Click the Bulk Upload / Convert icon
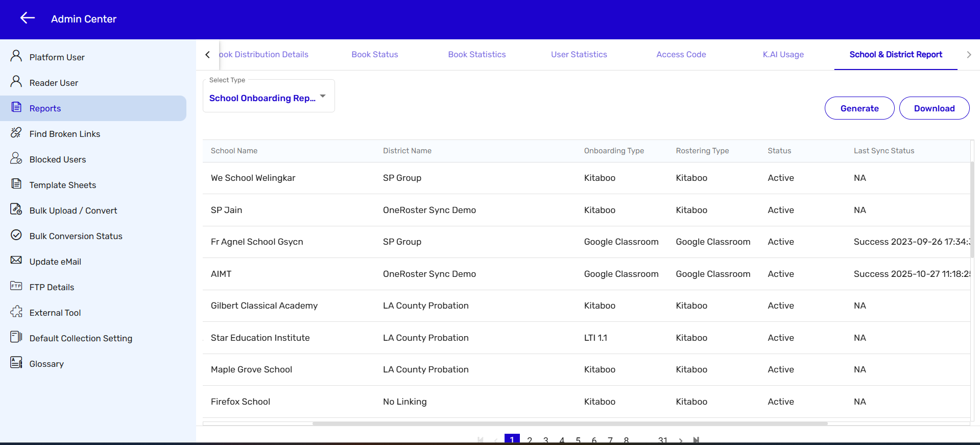 (x=16, y=209)
